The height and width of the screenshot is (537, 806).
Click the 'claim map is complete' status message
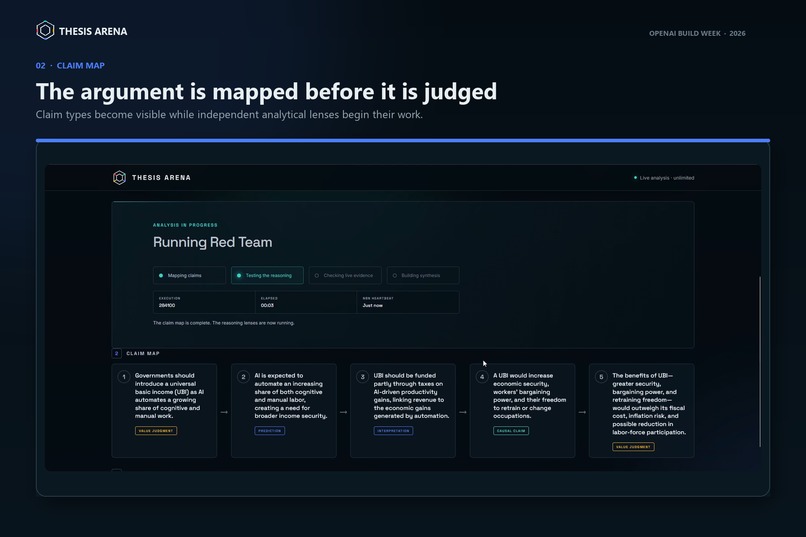pos(224,323)
